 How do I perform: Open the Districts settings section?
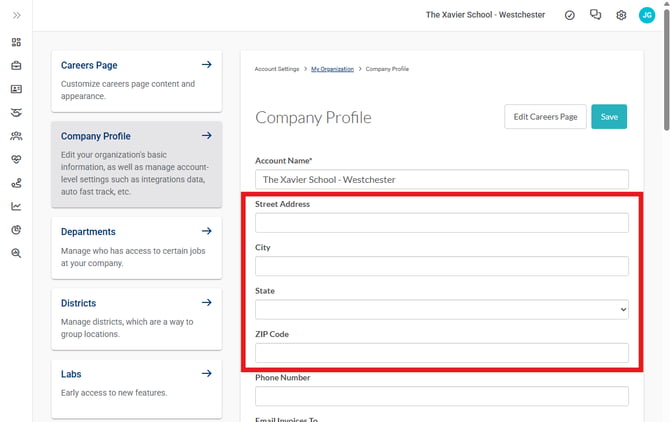click(x=137, y=319)
